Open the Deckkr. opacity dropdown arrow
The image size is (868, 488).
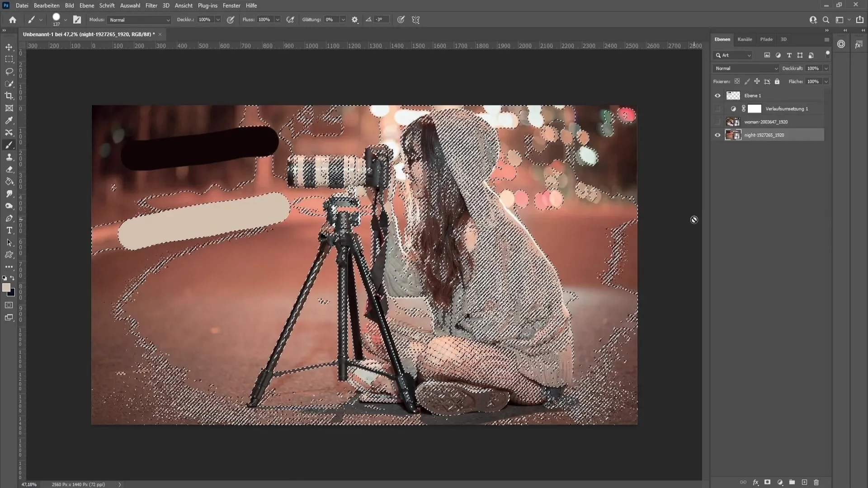click(218, 20)
